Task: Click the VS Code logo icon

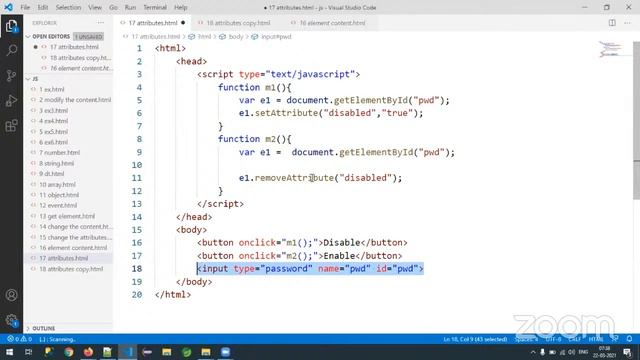Action: pyautogui.click(x=8, y=7)
